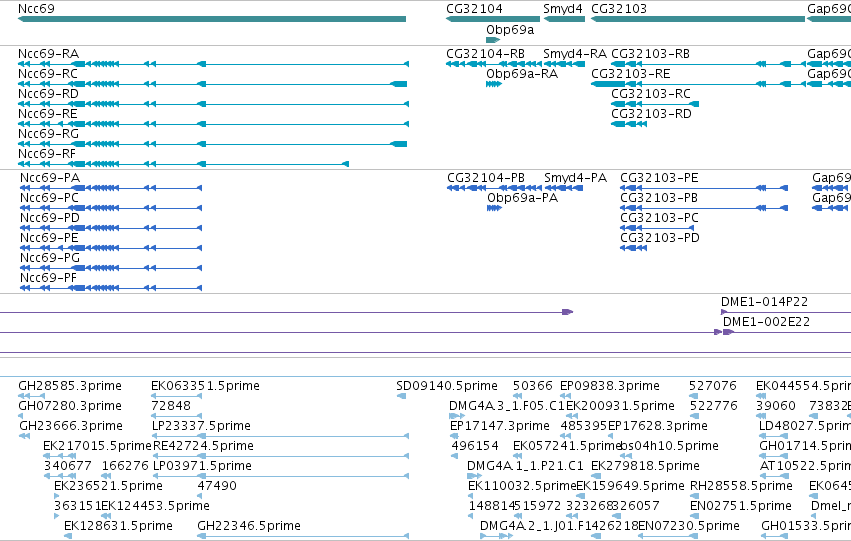Click the 47490 feature label
Viewport: 851px width, 541px height.
(x=217, y=486)
